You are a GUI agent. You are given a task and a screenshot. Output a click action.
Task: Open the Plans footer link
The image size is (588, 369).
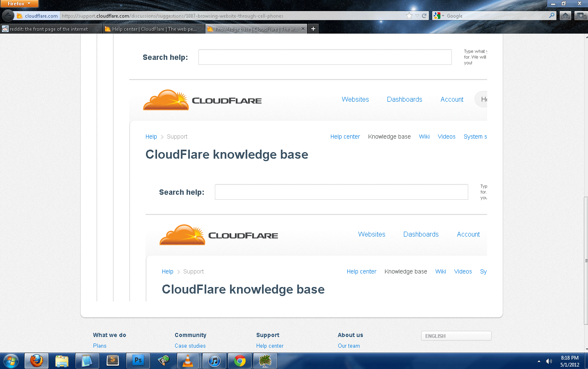point(100,346)
